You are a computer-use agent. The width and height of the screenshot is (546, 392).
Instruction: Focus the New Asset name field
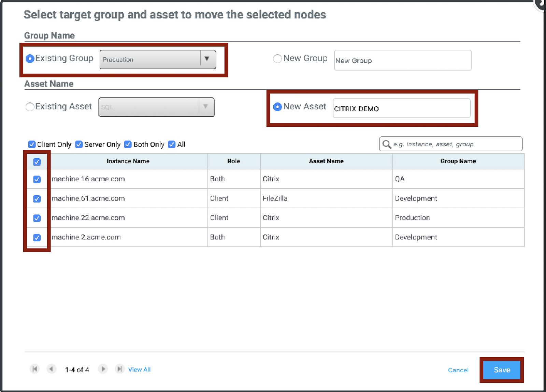pyautogui.click(x=401, y=108)
